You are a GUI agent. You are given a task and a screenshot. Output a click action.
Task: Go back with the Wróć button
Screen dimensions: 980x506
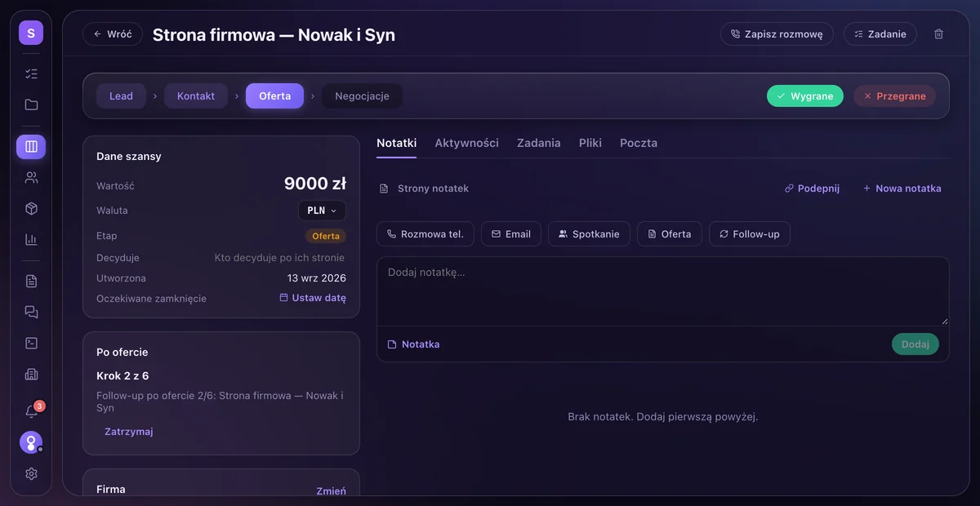[x=113, y=34]
